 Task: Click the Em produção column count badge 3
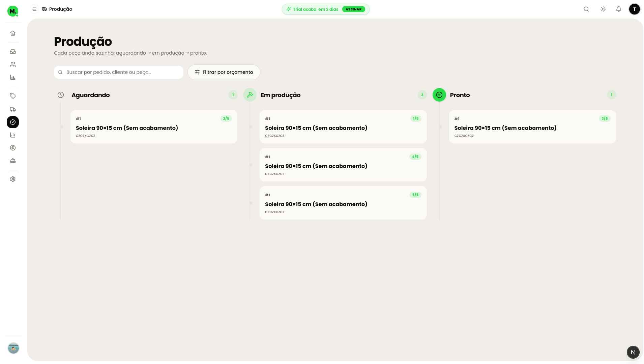coord(422,95)
